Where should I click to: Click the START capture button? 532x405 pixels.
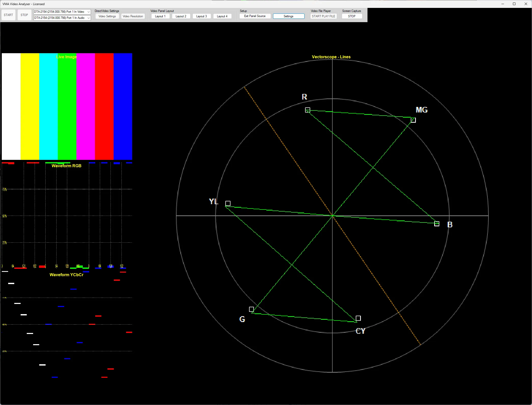tap(8, 15)
